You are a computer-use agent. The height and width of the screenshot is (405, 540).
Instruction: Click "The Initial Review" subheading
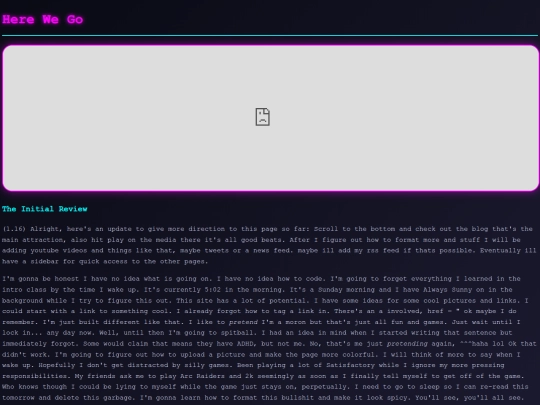[x=45, y=209]
